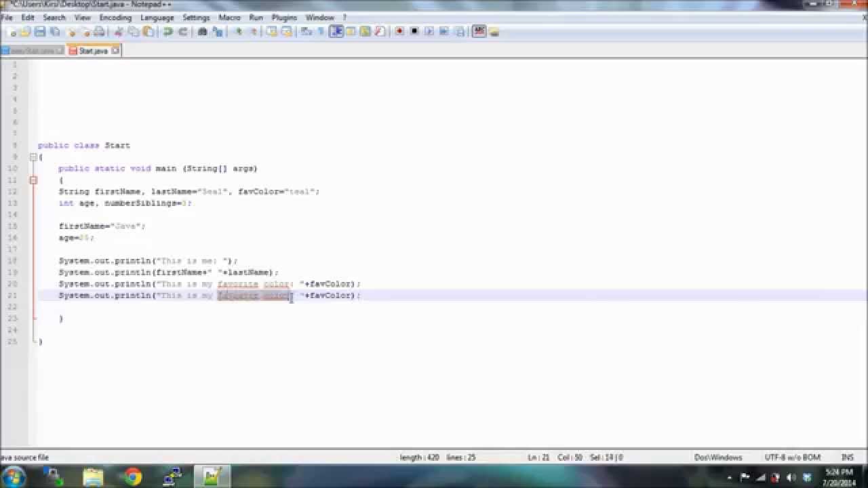Click the 'length : 420' status bar field
868x488 pixels.
click(x=418, y=457)
